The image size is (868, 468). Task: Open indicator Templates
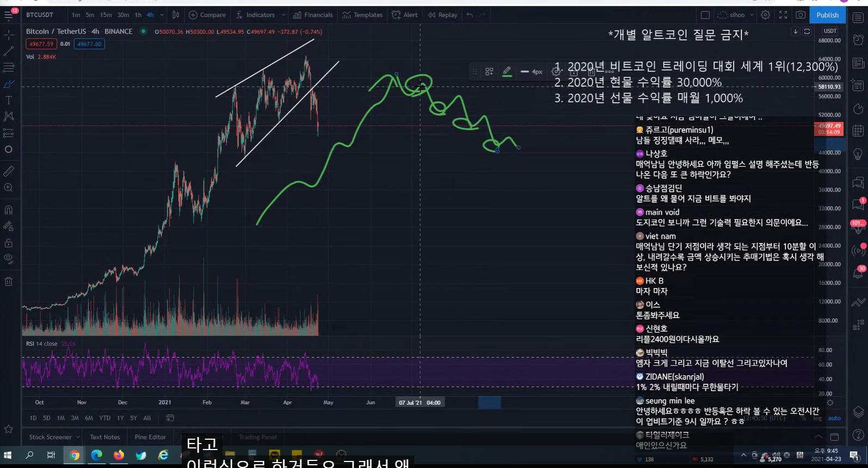pos(363,15)
